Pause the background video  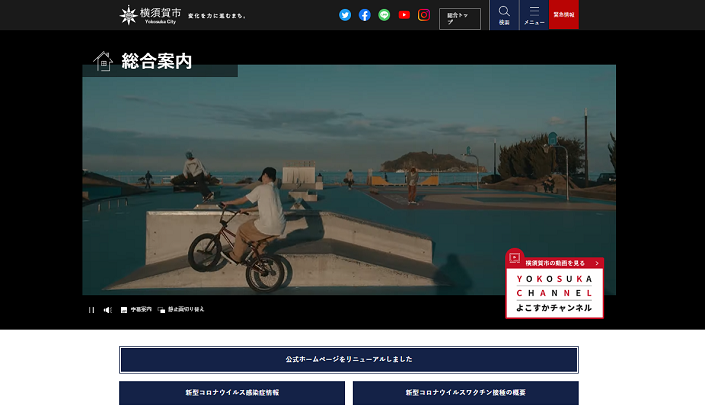tap(91, 310)
